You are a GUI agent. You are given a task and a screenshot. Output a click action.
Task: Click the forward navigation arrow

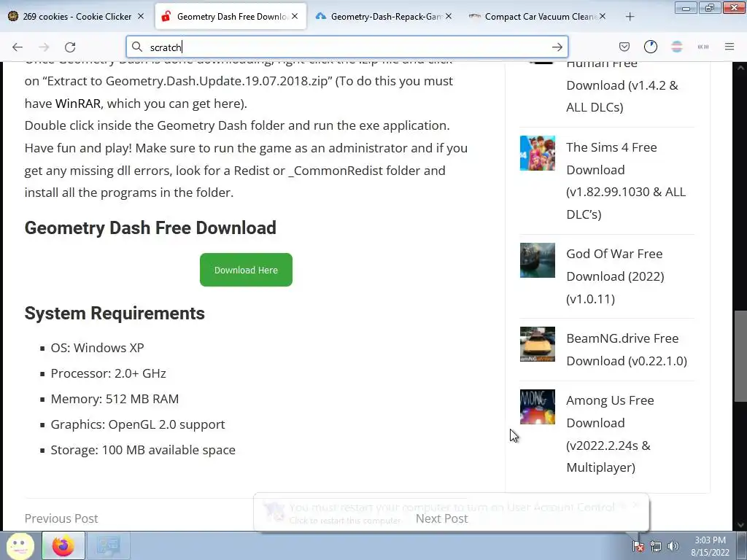point(44,47)
